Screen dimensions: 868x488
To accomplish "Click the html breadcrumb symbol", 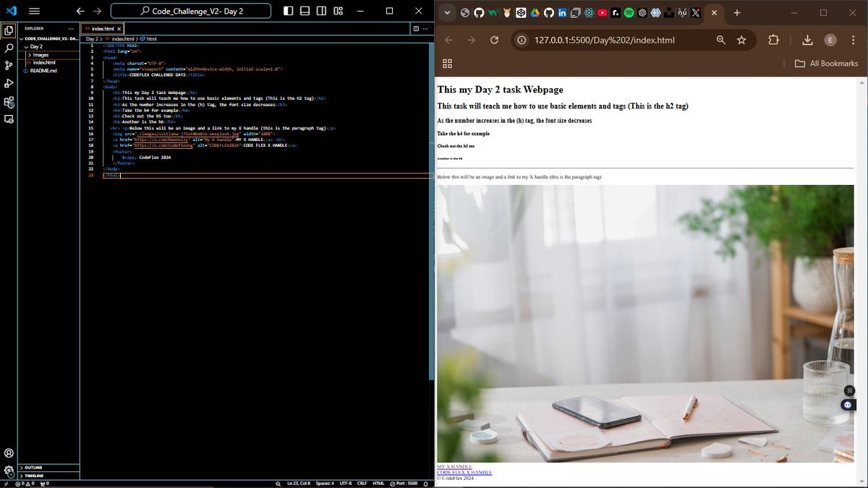I will [x=148, y=38].
